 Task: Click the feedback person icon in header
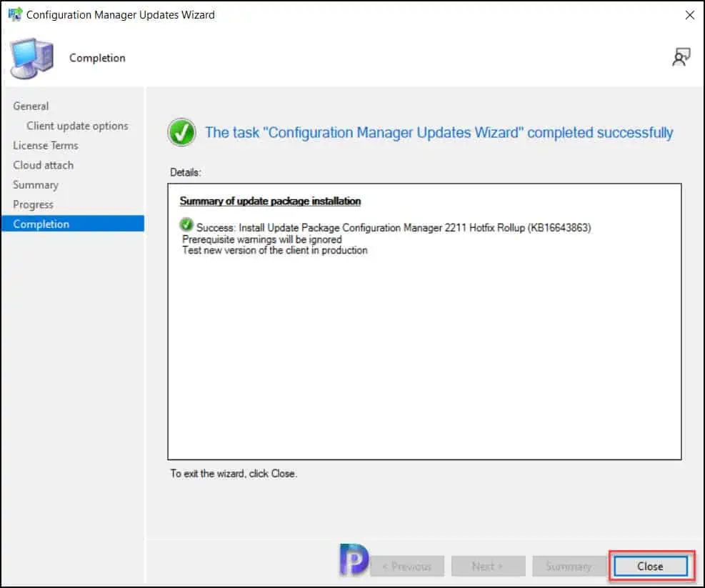[x=681, y=57]
